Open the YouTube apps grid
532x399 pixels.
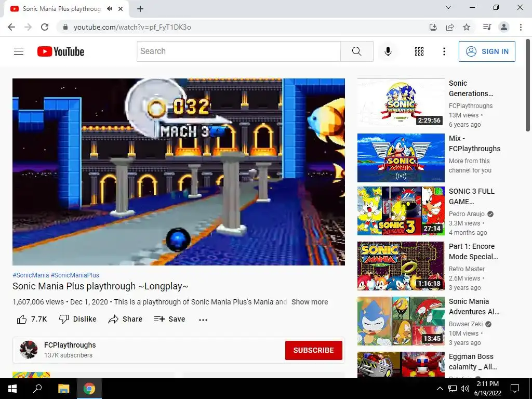[419, 51]
